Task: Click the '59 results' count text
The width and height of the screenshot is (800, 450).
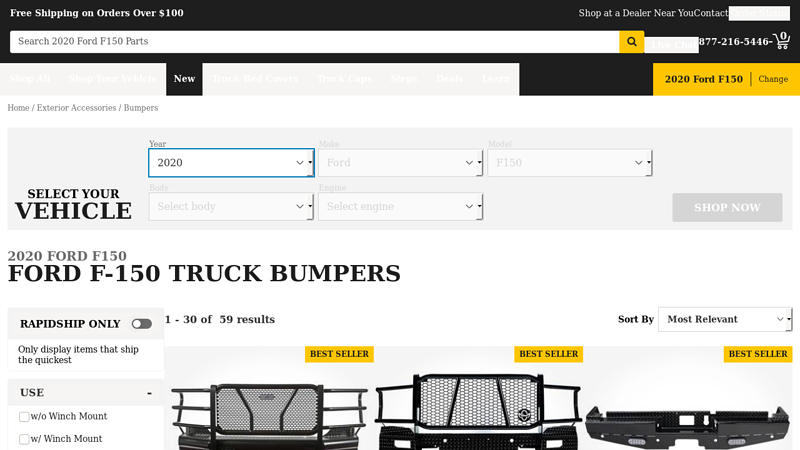Action: coord(247,319)
